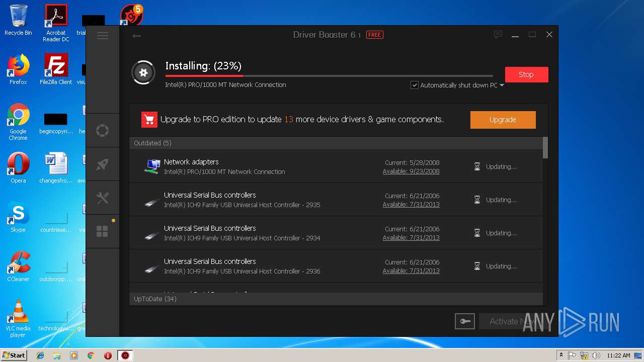The image size is (644, 362).
Task: Click the USB icon for controller 2935
Action: (151, 202)
